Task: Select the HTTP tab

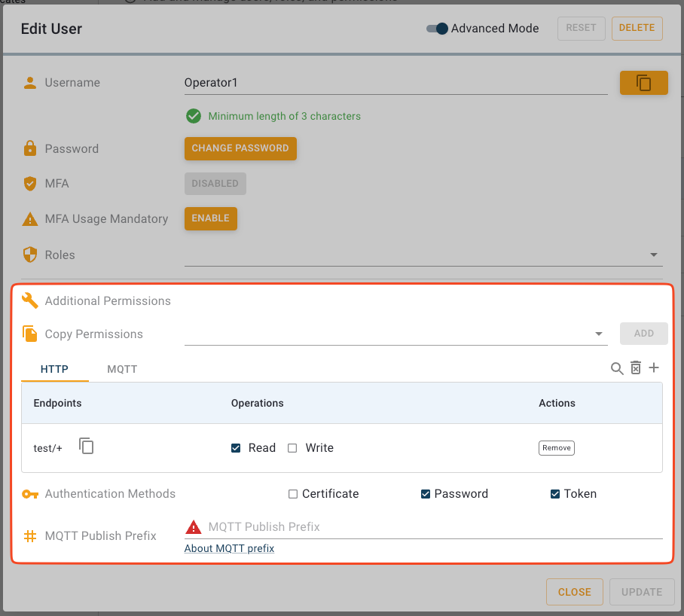Action: [54, 369]
